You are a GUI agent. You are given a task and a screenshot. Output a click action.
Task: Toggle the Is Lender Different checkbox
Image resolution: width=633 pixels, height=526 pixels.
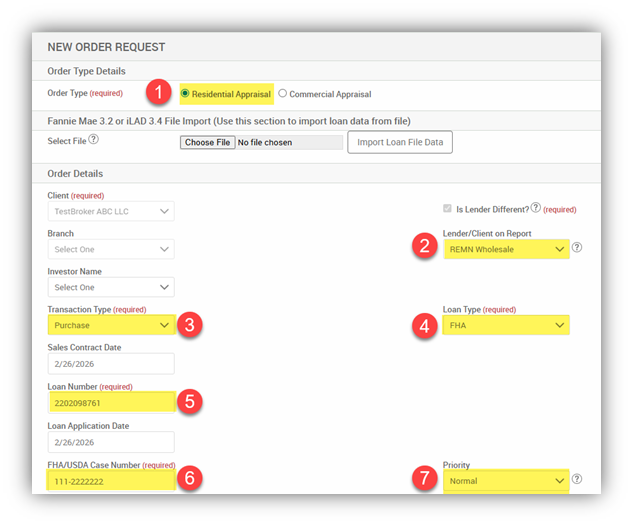pos(446,209)
